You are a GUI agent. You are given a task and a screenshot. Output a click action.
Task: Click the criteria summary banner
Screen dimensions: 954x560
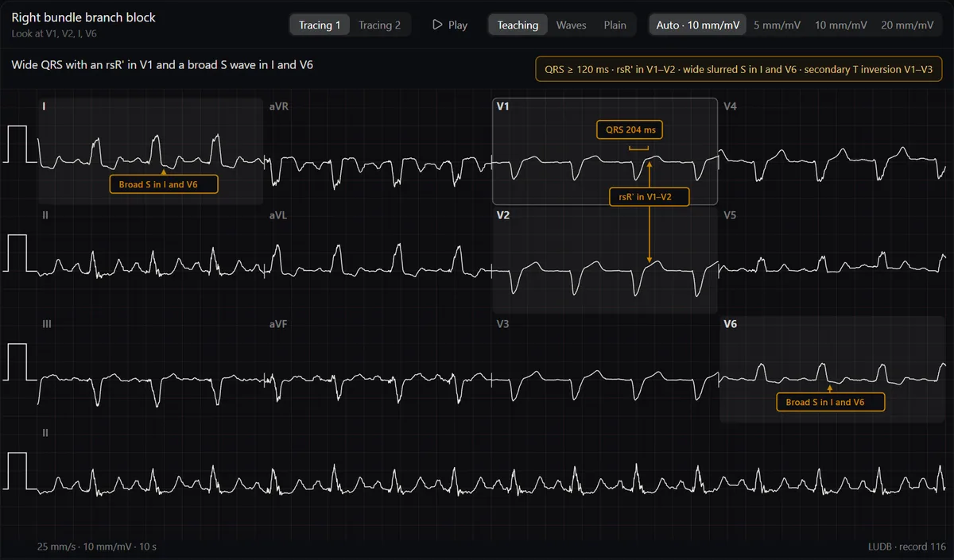coord(739,69)
